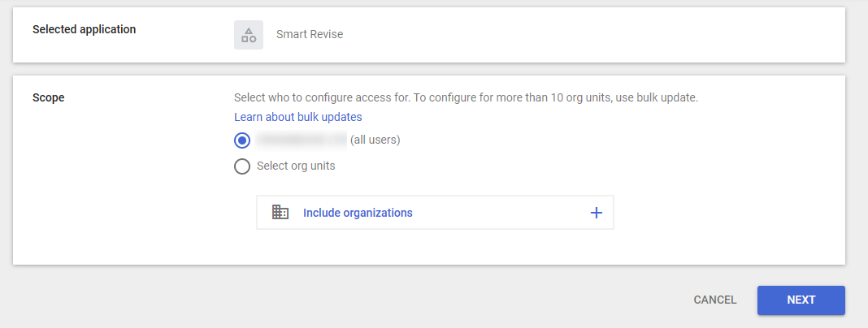Click the scope description text about bulk update

click(x=467, y=98)
